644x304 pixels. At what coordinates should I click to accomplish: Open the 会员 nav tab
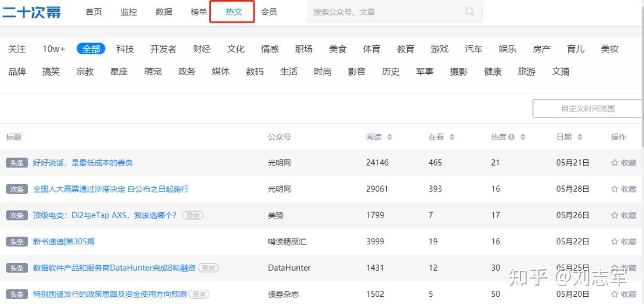coord(269,12)
